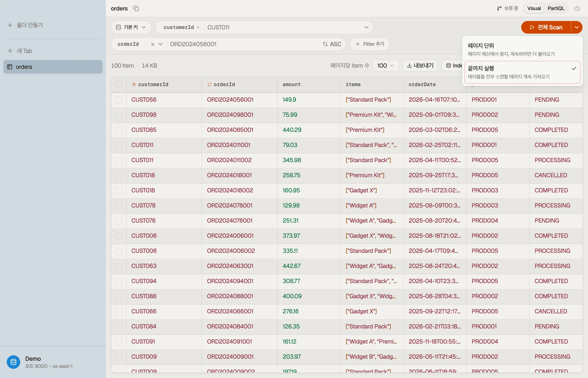The width and height of the screenshot is (588, 378).
Task: Expand the Scan button options arrow
Action: pos(576,27)
